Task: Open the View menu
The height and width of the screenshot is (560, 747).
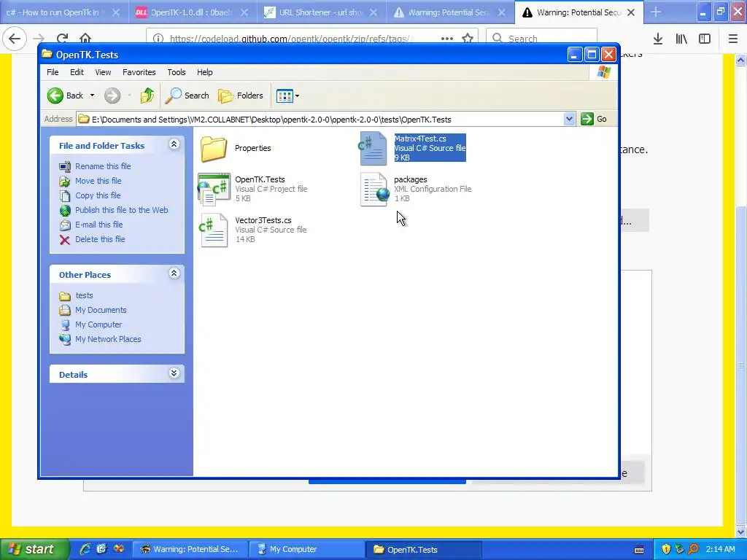Action: click(x=103, y=72)
